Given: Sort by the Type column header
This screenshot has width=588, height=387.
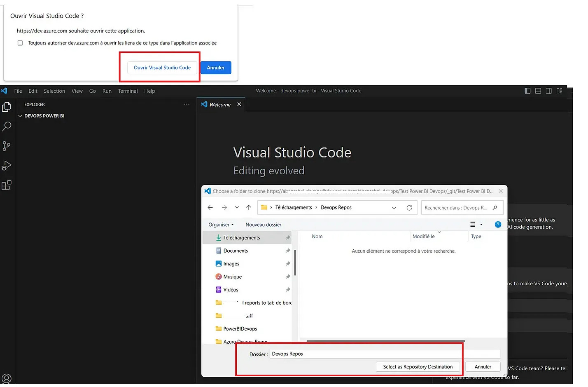Looking at the screenshot, I should [476, 237].
